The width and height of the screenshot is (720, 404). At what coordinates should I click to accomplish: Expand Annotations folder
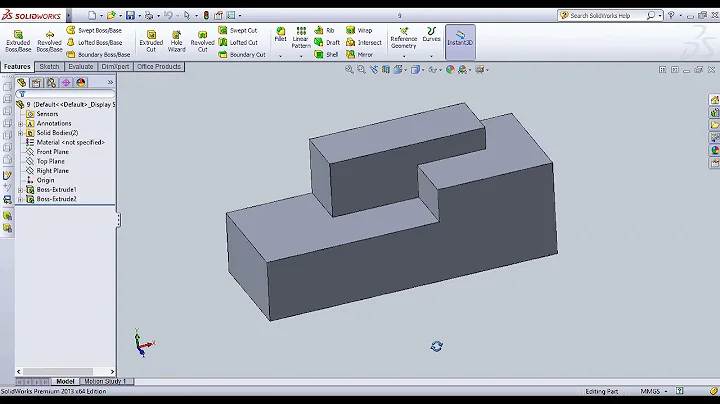click(20, 123)
